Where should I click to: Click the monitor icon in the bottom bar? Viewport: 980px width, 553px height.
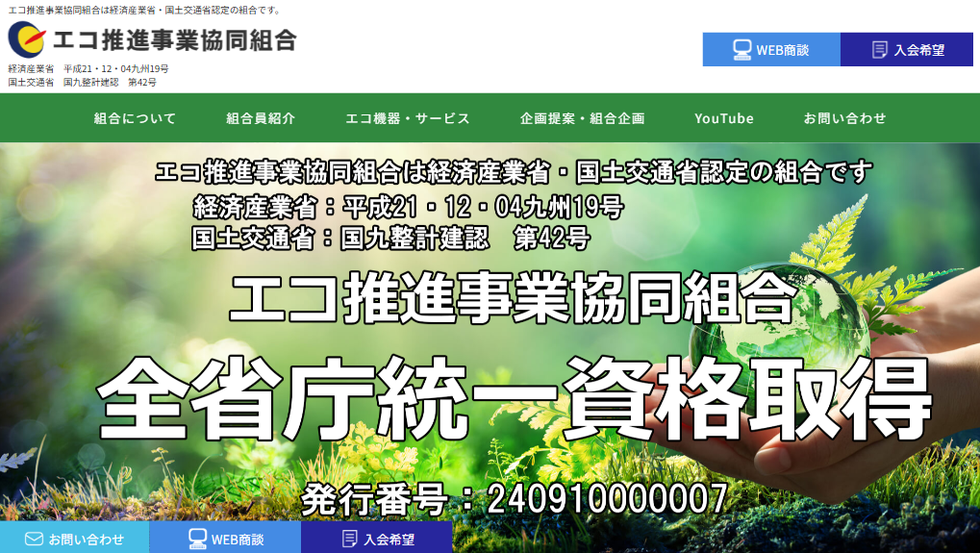tap(197, 539)
